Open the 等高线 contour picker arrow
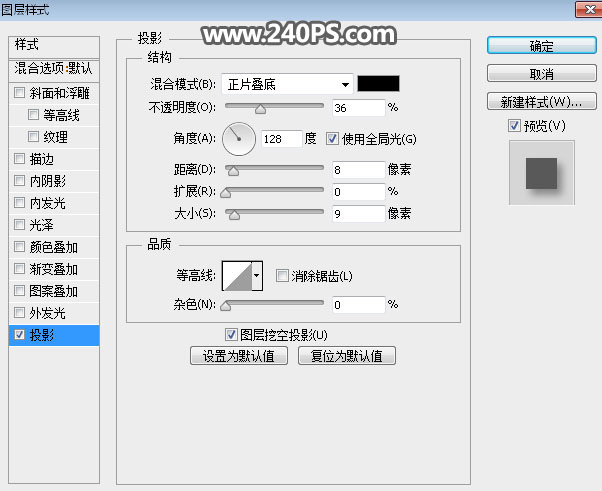 [x=257, y=276]
